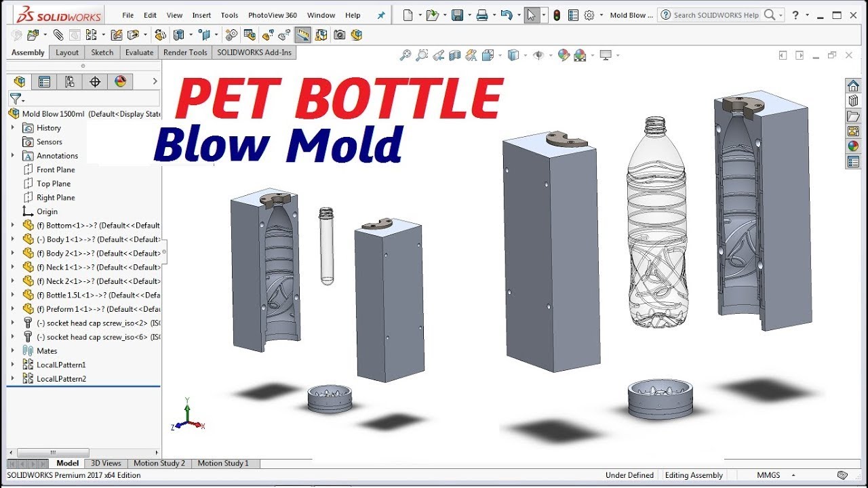Switch to the DisplayManager tab icon

[120, 82]
